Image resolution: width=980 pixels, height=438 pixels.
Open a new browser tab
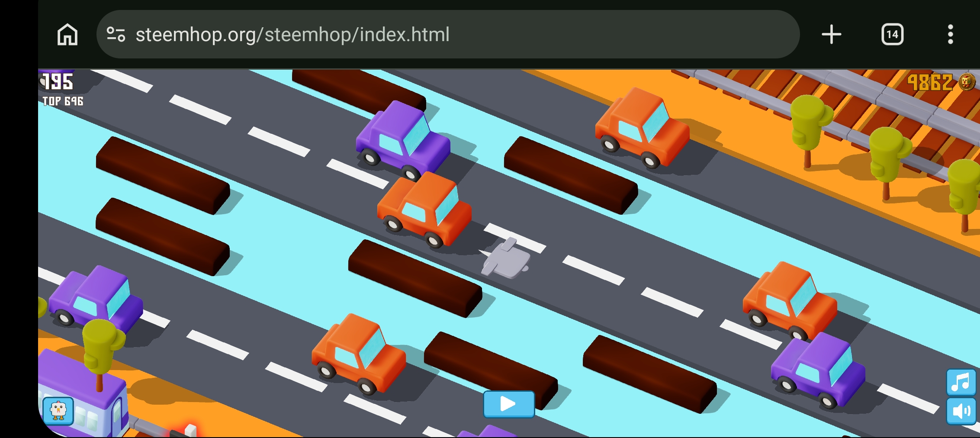pos(831,35)
